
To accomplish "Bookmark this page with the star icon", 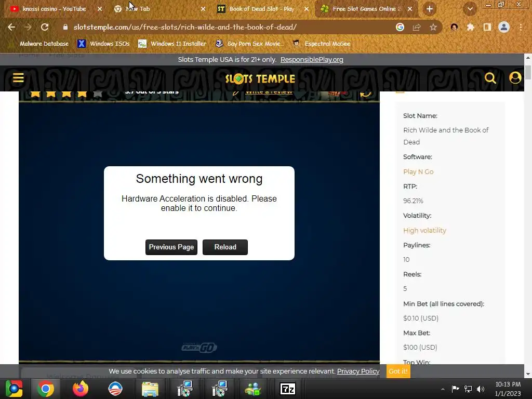I will point(433,27).
